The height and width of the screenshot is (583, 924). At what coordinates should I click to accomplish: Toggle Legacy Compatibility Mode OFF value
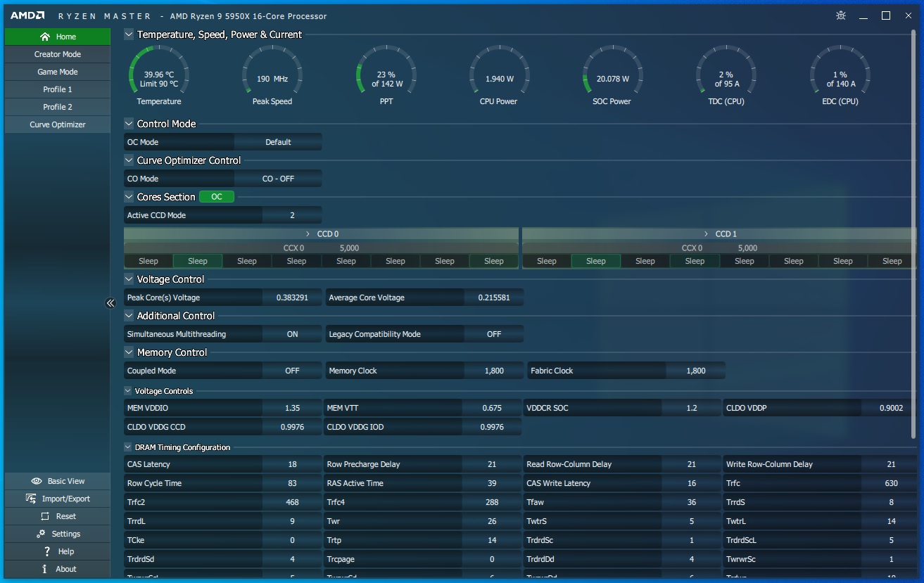coord(494,334)
